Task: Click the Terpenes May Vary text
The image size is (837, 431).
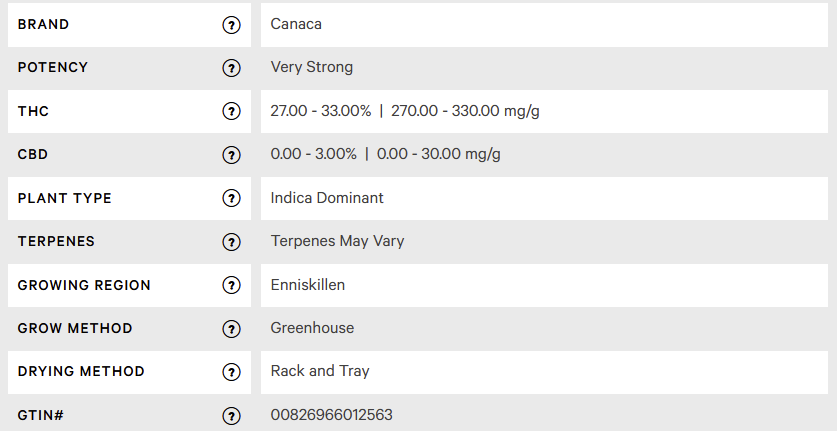Action: click(x=337, y=241)
